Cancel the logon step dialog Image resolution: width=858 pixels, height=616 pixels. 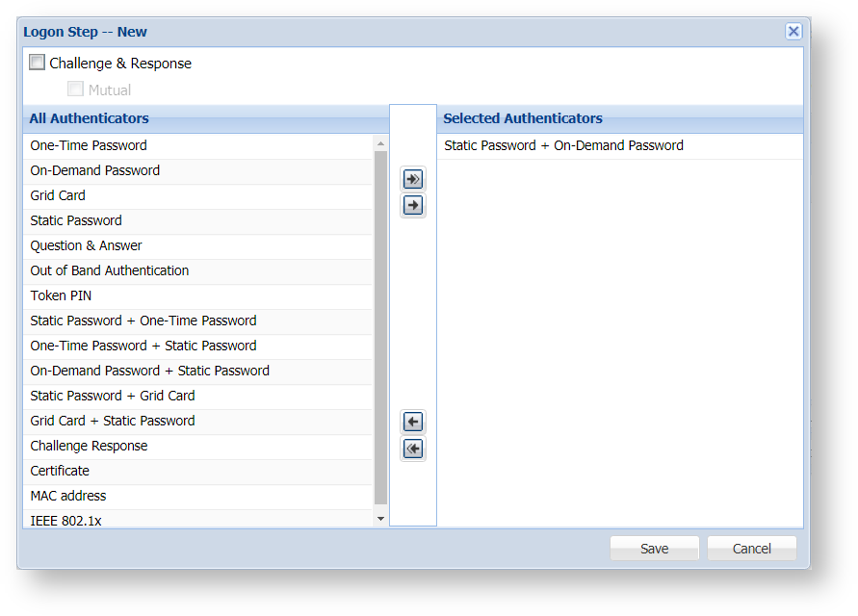751,549
